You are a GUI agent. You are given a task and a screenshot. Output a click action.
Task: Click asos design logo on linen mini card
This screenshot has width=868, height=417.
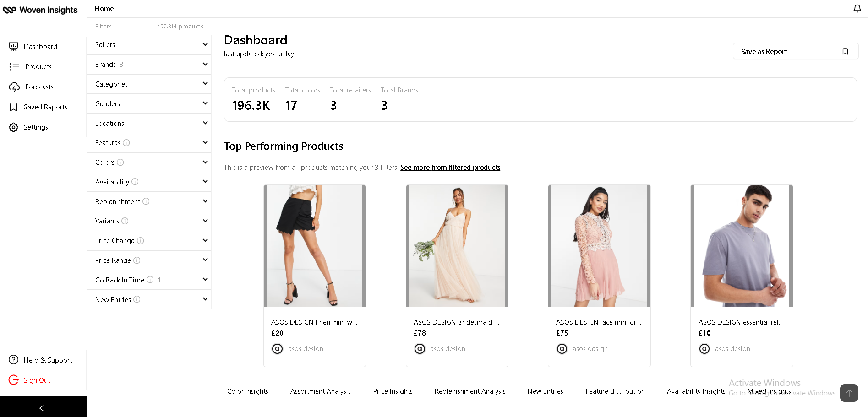pyautogui.click(x=277, y=349)
